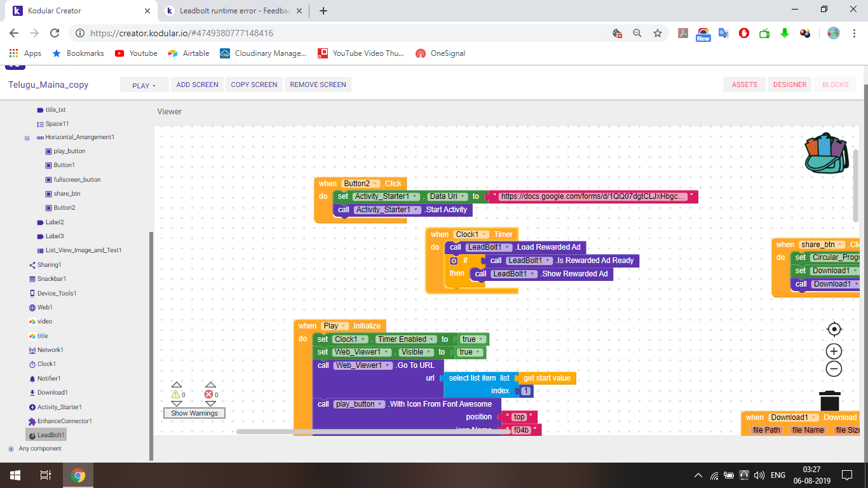Click the horizontal scrollbar of the workspace
The height and width of the screenshot is (488, 868).
tap(381, 431)
